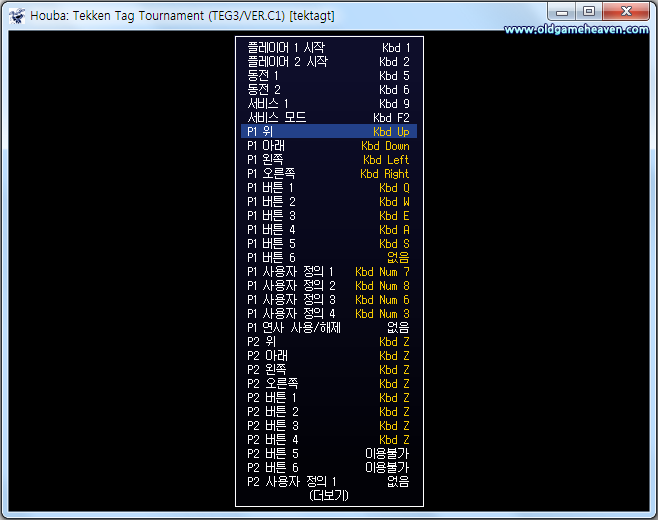Select the 'P2 위' row
Image resolution: width=658 pixels, height=520 pixels.
point(329,342)
